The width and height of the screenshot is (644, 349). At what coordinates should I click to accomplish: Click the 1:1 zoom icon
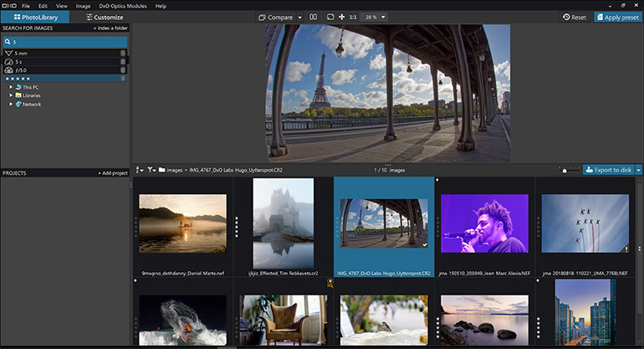352,17
